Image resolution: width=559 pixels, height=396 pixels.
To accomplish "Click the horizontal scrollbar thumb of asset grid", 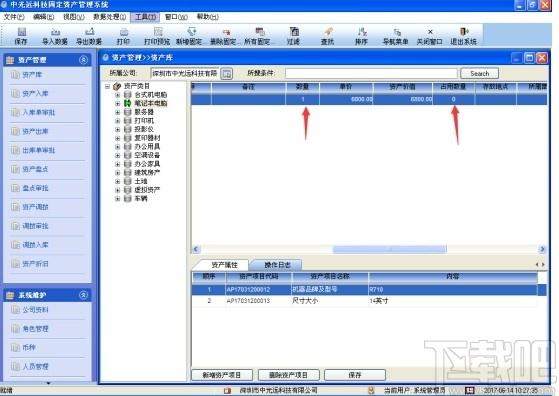I will (389, 249).
